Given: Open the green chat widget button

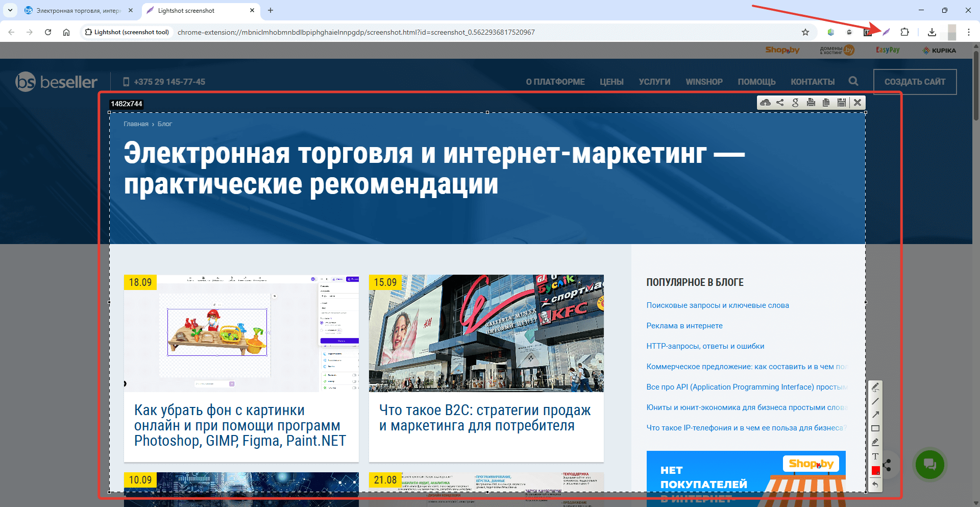Looking at the screenshot, I should tap(929, 464).
